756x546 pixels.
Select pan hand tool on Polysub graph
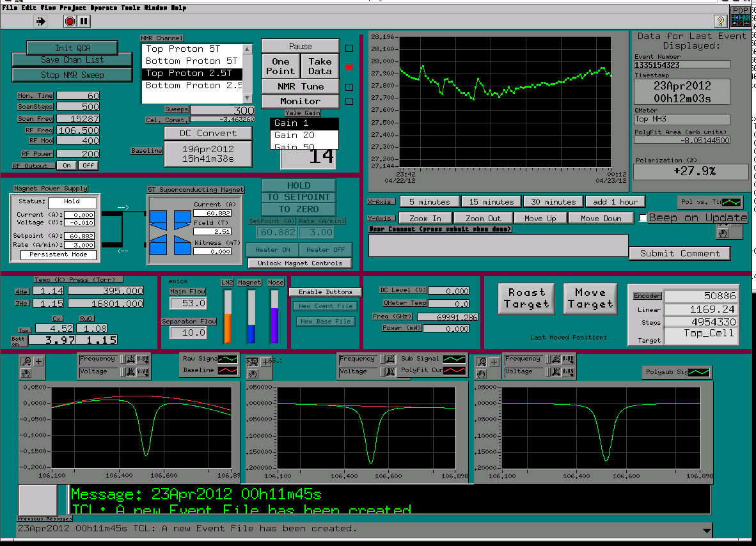tap(481, 373)
